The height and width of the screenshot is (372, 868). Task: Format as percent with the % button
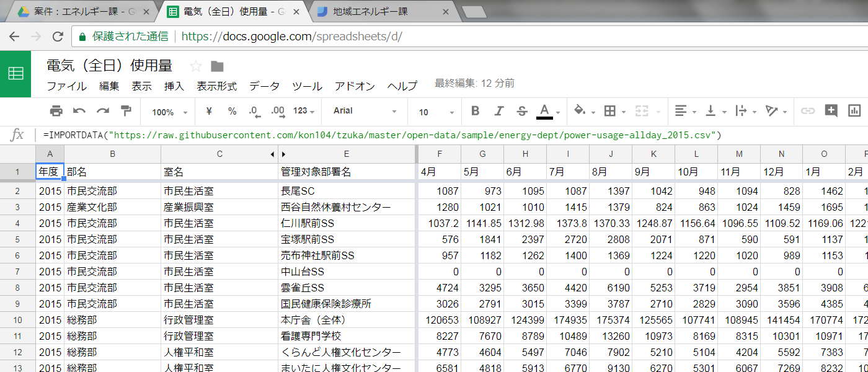[232, 112]
